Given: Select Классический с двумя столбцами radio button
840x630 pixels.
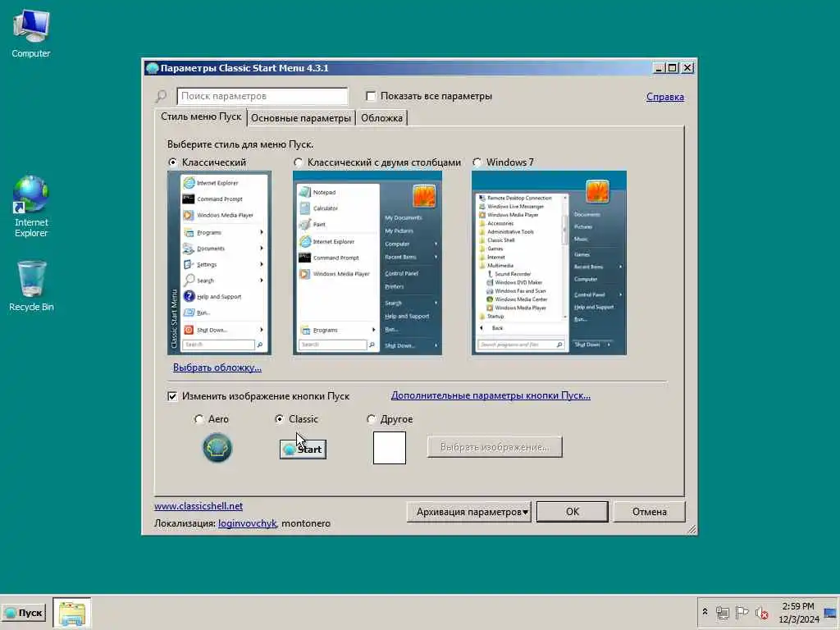Looking at the screenshot, I should click(298, 162).
